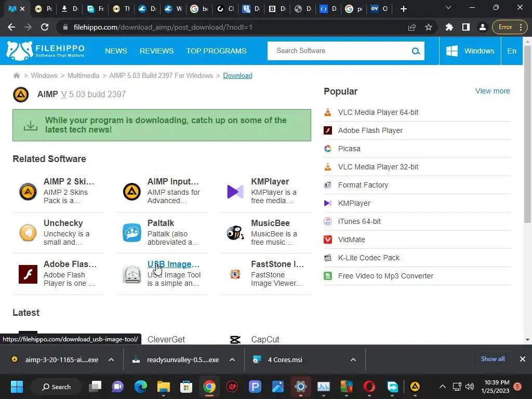Screen dimensions: 532x399
Task: Close the downloads bar
Action: 523,359
